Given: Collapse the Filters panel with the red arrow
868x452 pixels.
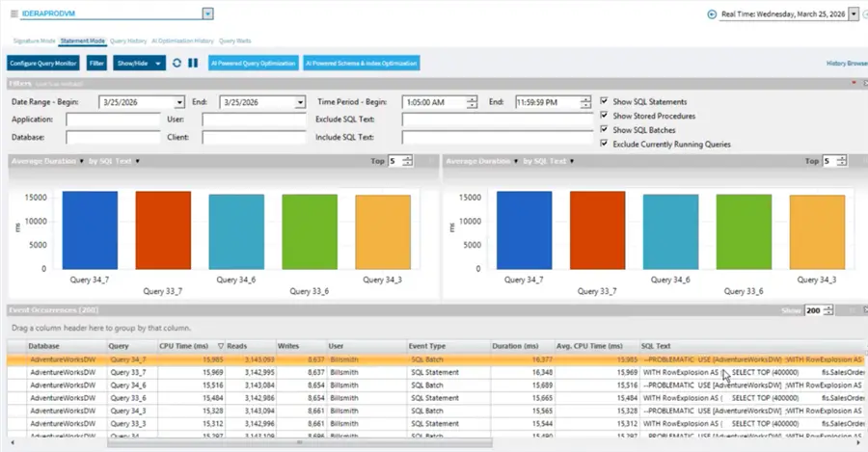Looking at the screenshot, I should tap(854, 83).
